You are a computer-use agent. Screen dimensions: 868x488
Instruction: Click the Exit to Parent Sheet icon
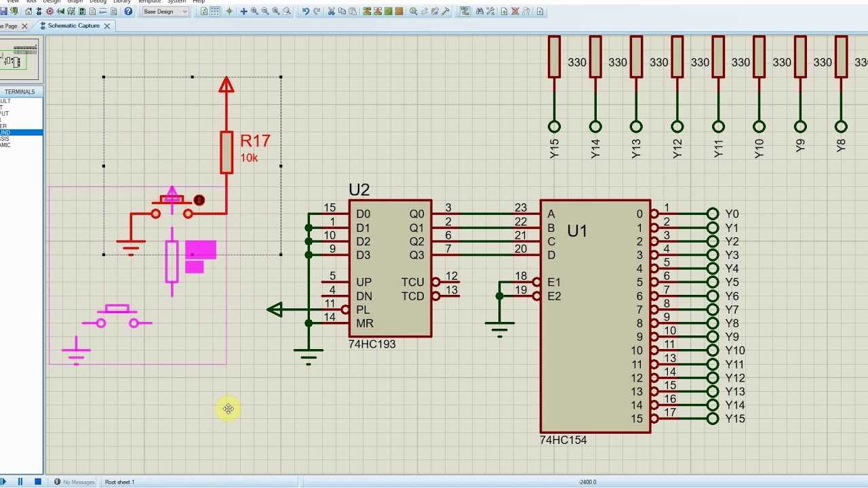click(526, 12)
